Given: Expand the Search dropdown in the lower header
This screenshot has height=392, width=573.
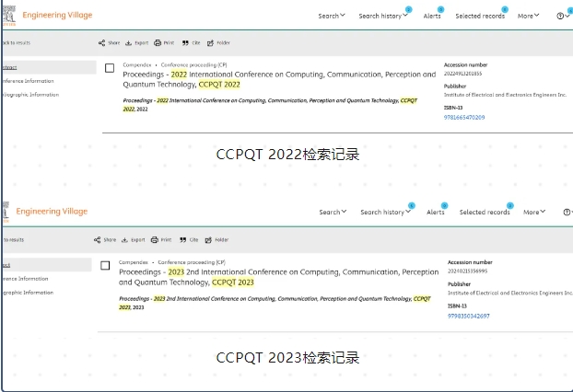Looking at the screenshot, I should [x=333, y=212].
